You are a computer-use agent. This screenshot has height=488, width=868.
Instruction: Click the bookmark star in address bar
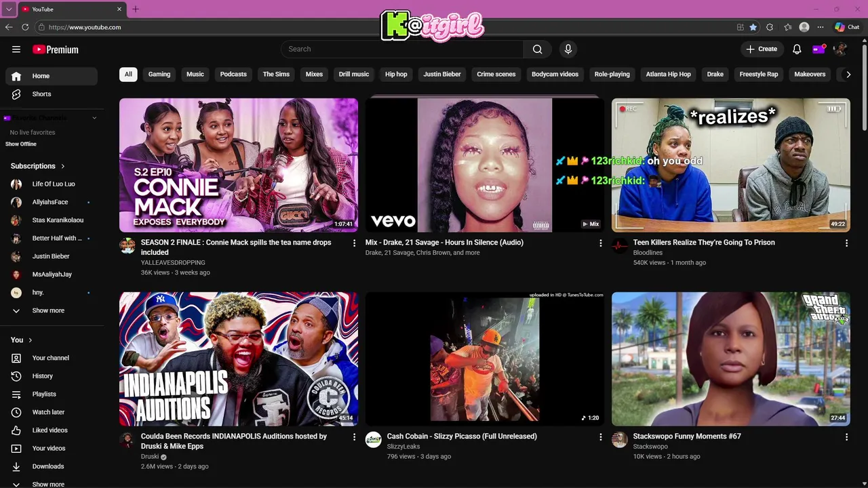click(x=753, y=27)
